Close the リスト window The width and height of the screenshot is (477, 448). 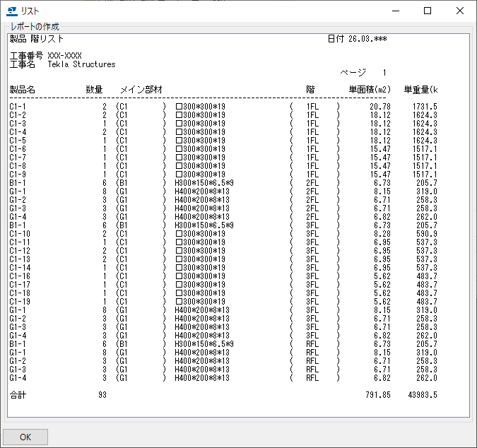(x=460, y=11)
